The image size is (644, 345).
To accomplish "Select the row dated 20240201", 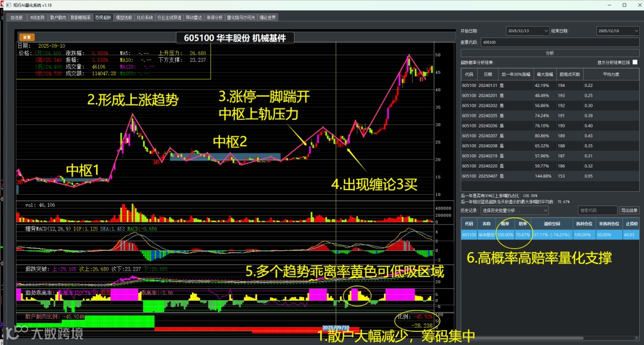I will (x=550, y=95).
